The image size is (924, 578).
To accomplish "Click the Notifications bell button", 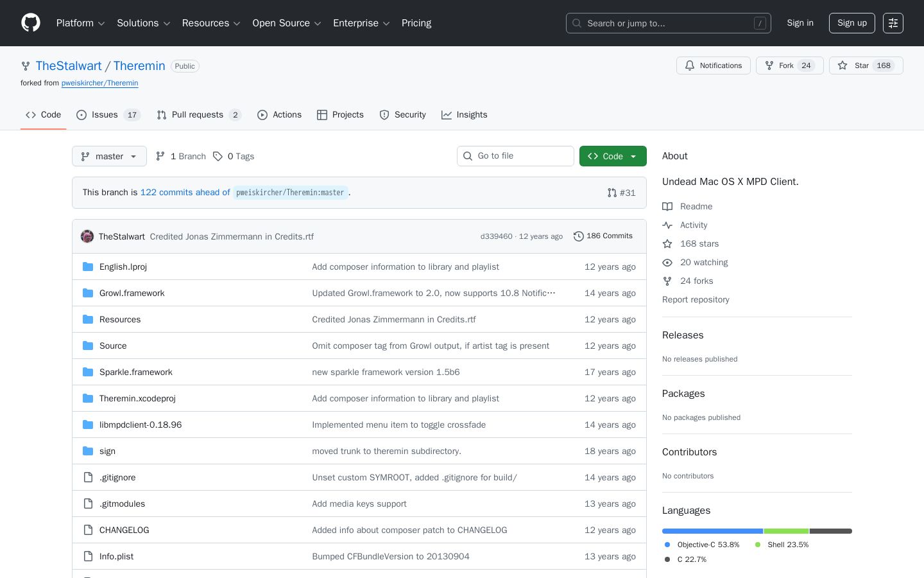I will (x=713, y=66).
